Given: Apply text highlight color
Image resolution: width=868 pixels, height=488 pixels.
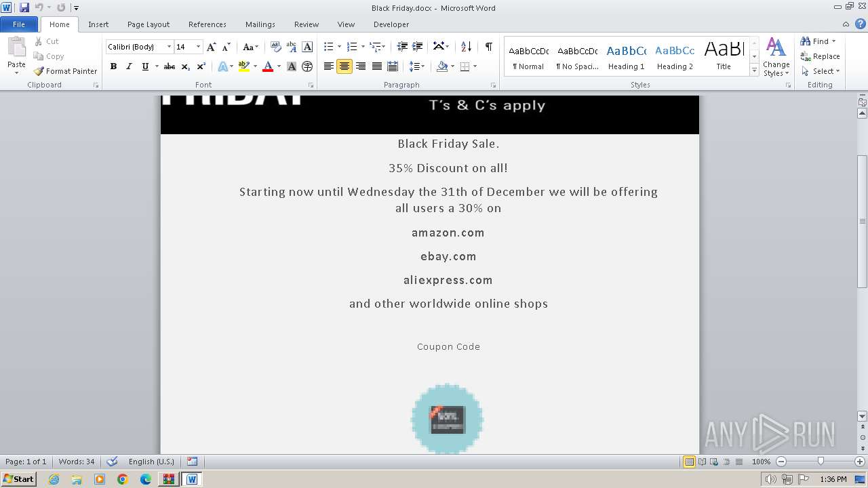Looking at the screenshot, I should pos(244,66).
